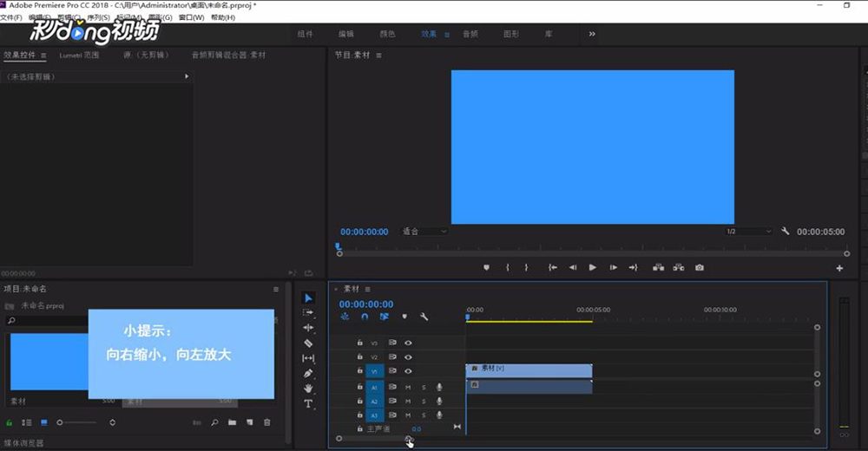Image resolution: width=868 pixels, height=451 pixels.
Task: Open effects workspace menu icon
Action: pyautogui.click(x=447, y=35)
